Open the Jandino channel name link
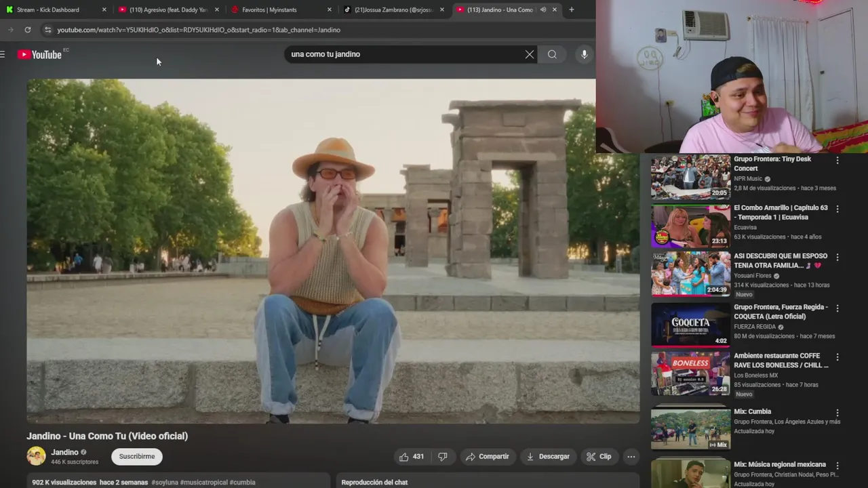868x488 pixels. coord(65,452)
